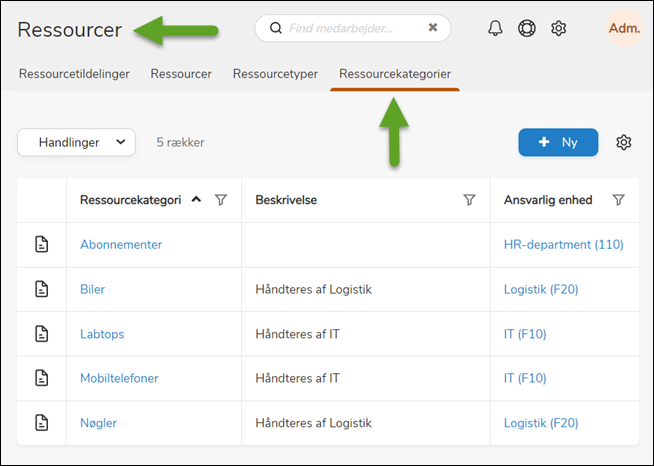Viewport: 654px width, 466px height.
Task: Click the Ny button to add category
Action: [558, 143]
